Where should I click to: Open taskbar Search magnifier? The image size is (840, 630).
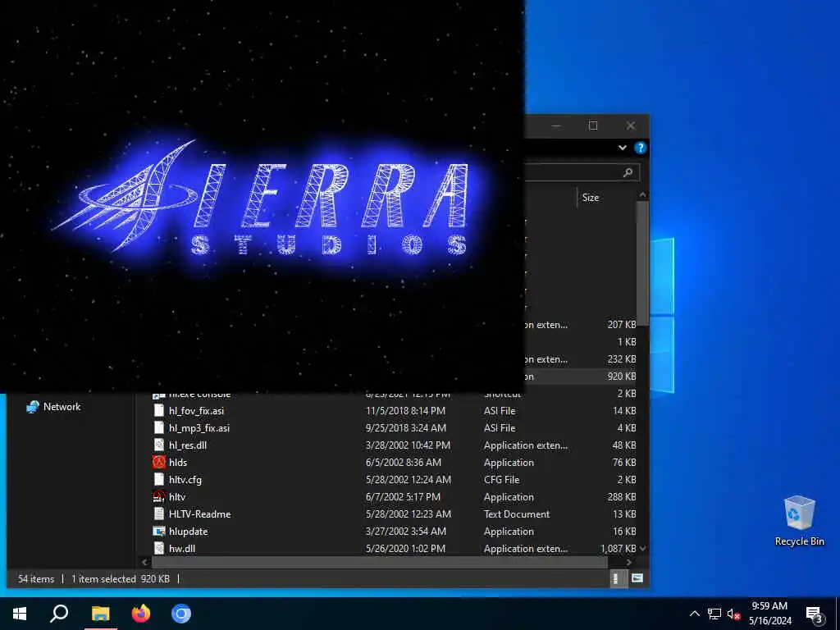point(59,614)
